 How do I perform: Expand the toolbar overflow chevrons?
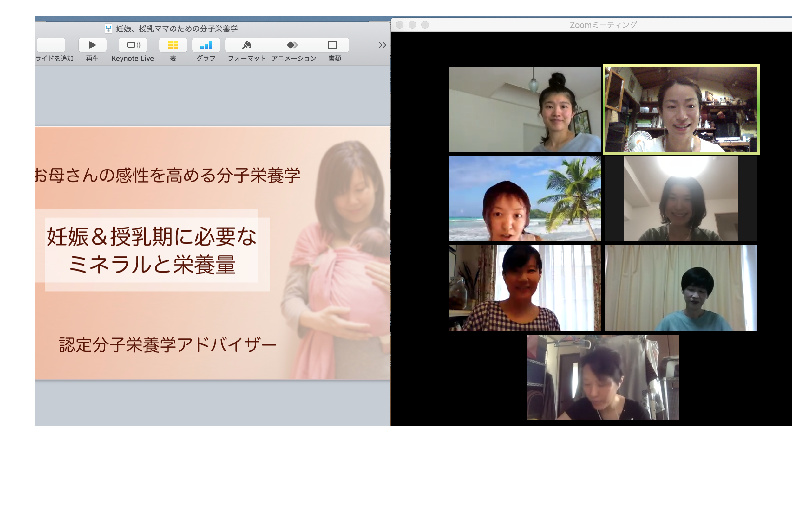(x=382, y=45)
